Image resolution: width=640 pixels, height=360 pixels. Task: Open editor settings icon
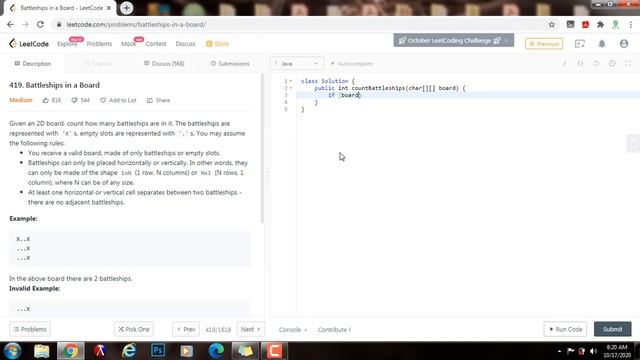pos(612,64)
